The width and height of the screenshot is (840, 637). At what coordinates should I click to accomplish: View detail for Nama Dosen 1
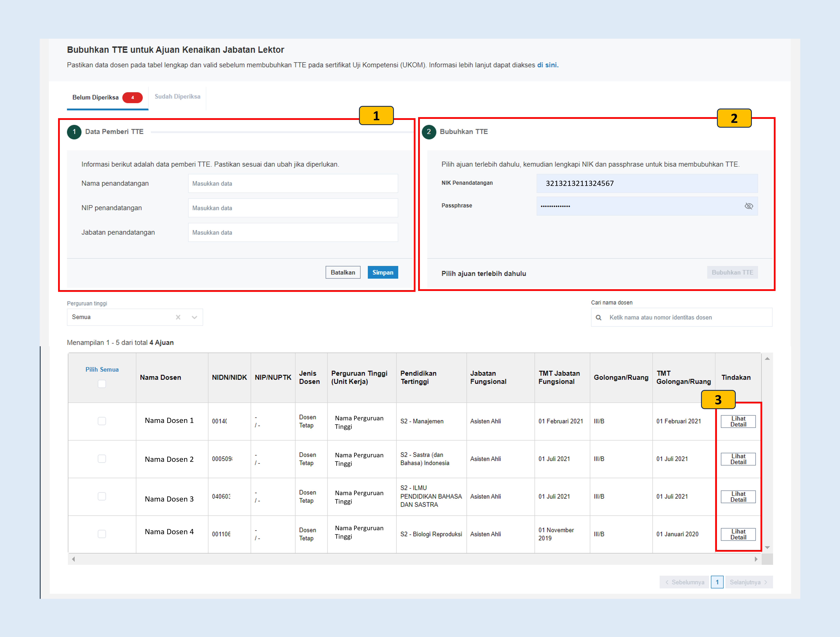(738, 421)
